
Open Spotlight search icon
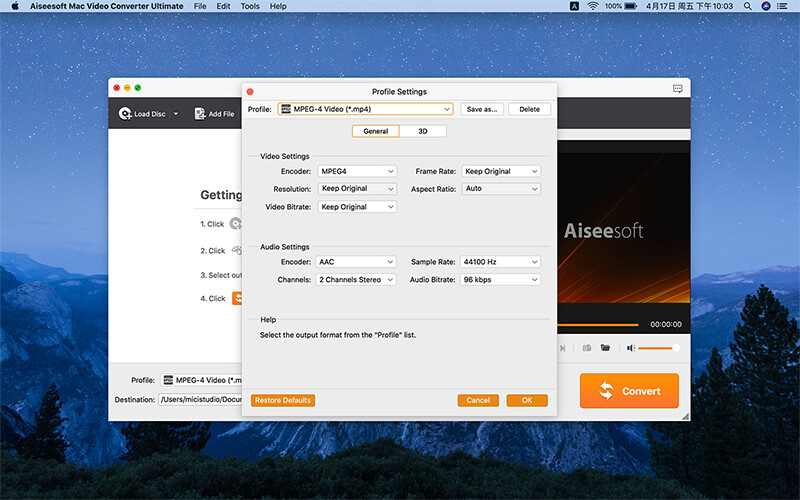click(747, 6)
